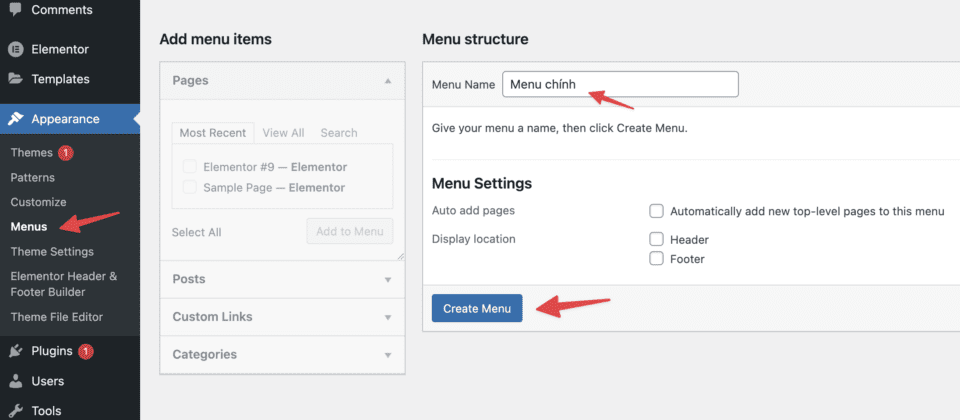The image size is (960, 420).
Task: Switch to the View All tab
Action: (283, 133)
